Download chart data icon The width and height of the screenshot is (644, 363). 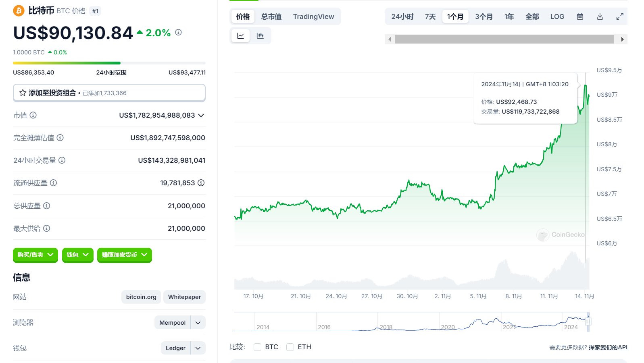[600, 17]
